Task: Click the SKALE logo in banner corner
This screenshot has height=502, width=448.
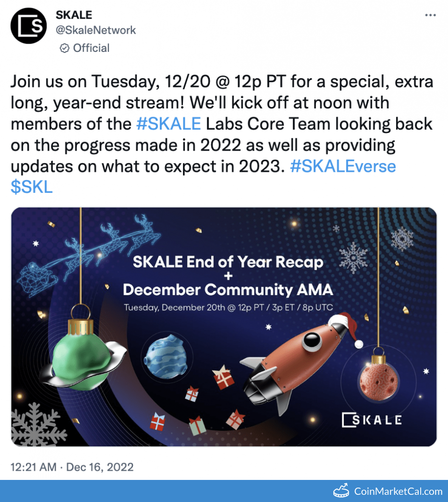Action: pyautogui.click(x=372, y=420)
